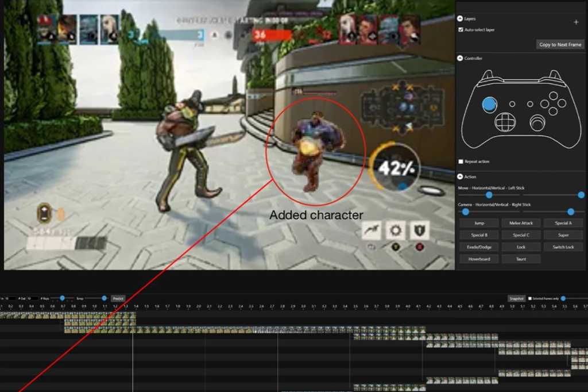This screenshot has width=588, height=392.
Task: Click the 2.0 mark on timeline ruler
Action: [x=199, y=307]
